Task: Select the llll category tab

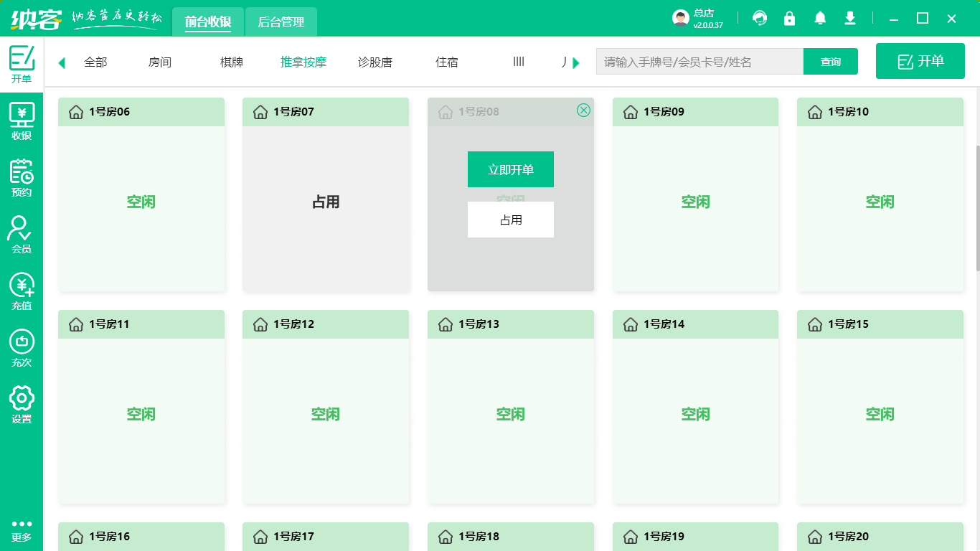Action: [x=519, y=62]
